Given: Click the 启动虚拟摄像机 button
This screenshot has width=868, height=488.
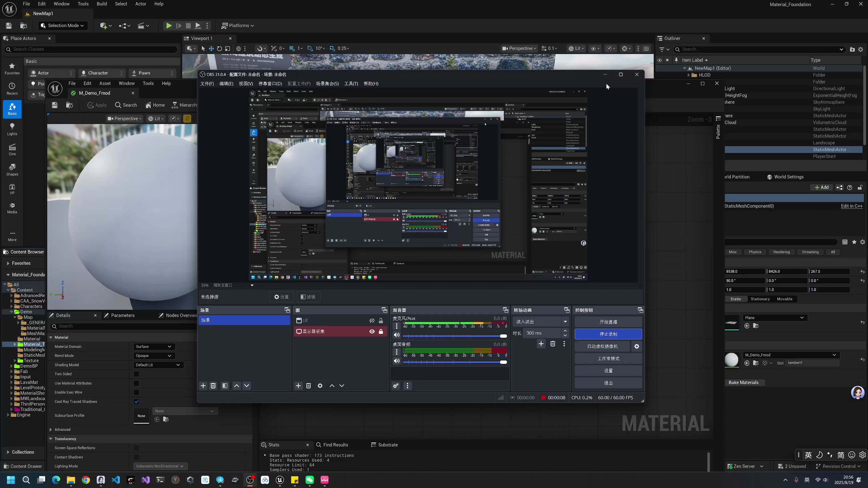Looking at the screenshot, I should (x=602, y=346).
